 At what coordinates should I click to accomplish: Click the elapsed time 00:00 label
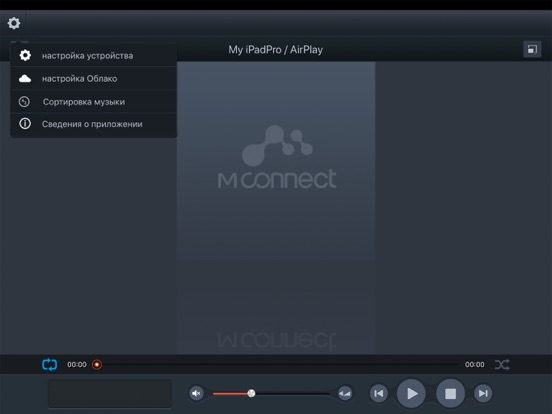(77, 364)
